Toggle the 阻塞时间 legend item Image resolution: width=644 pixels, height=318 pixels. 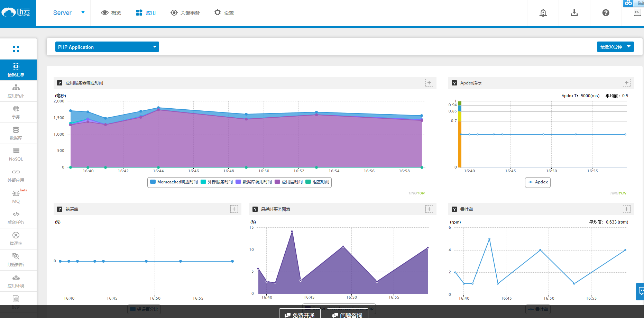pyautogui.click(x=318, y=182)
